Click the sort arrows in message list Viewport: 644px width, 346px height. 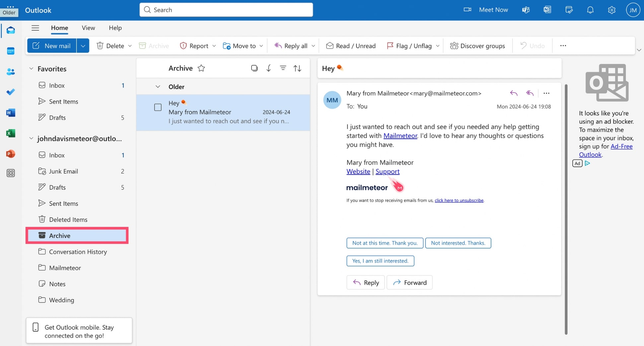297,68
